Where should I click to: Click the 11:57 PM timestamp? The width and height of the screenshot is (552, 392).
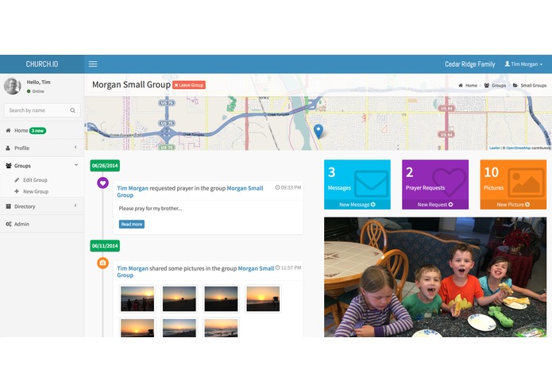[x=288, y=267]
